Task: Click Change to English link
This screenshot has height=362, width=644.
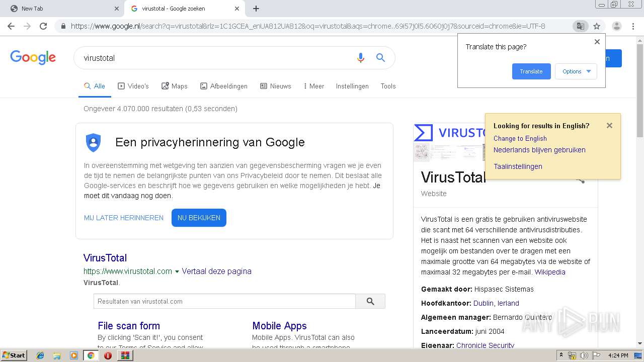Action: pyautogui.click(x=520, y=138)
